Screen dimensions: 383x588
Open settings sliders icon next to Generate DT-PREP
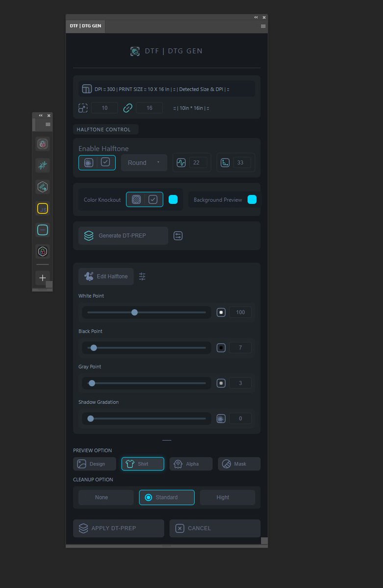178,236
